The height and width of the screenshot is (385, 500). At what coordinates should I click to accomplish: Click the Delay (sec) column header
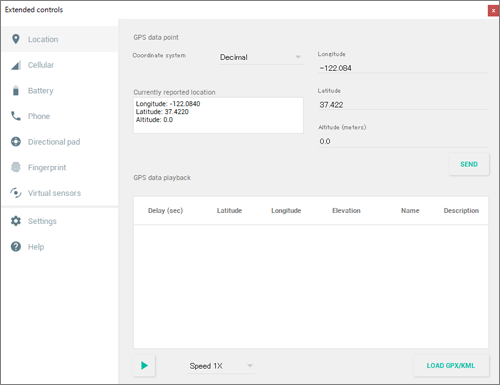165,211
